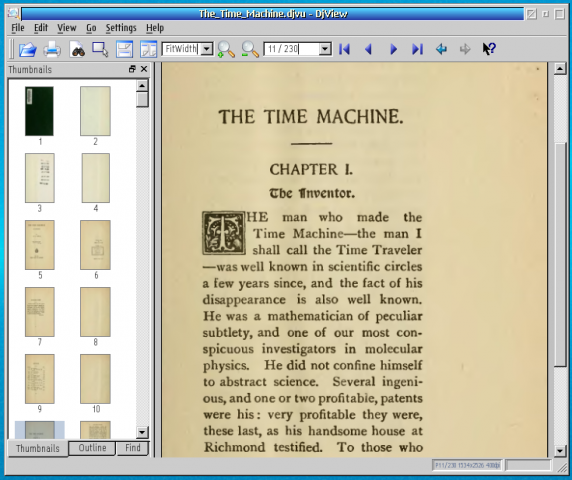
Task: Click document scrollbar down arrow
Action: 560,451
